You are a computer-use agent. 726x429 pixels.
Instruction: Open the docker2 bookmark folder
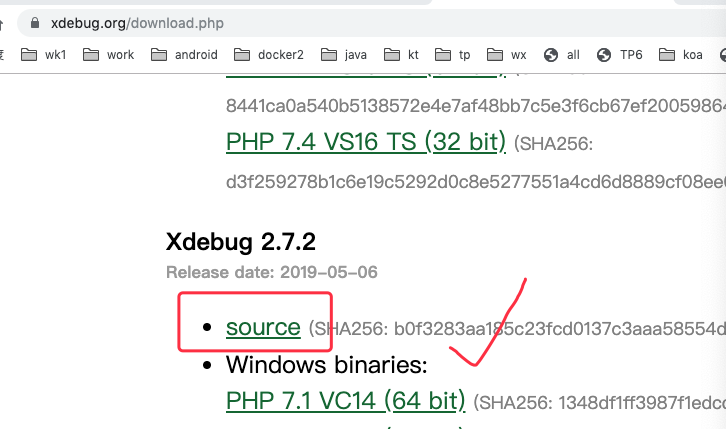click(269, 55)
